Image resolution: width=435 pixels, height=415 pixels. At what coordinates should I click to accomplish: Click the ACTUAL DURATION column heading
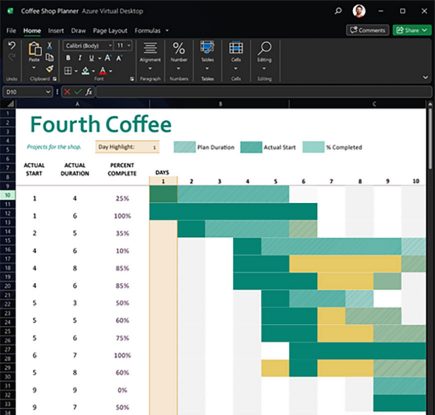point(75,169)
